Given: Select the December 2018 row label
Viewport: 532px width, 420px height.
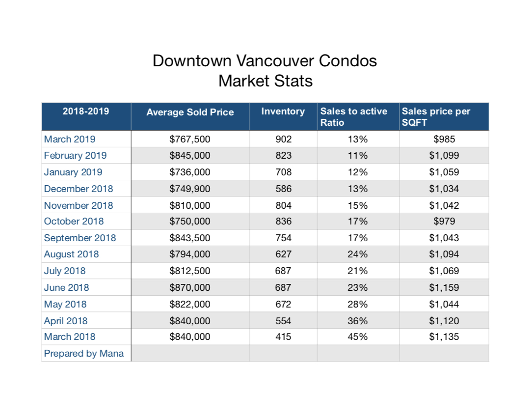Looking at the screenshot, I should (78, 189).
